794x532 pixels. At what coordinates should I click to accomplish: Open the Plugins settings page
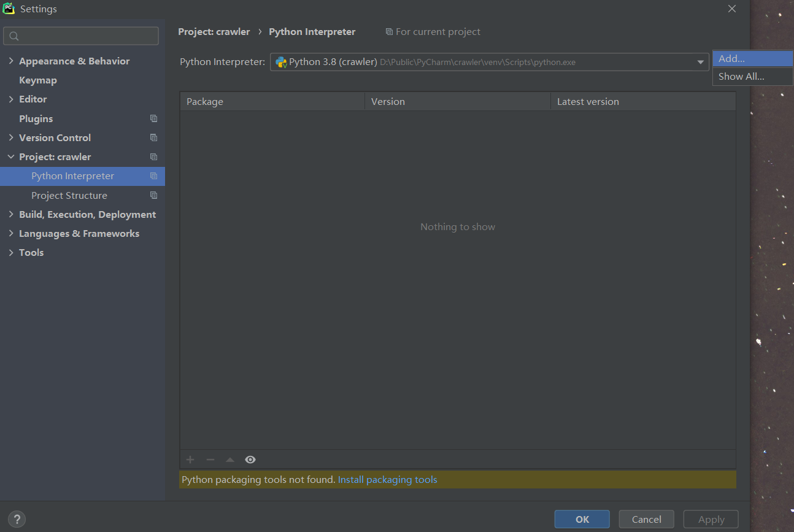[x=36, y=118]
